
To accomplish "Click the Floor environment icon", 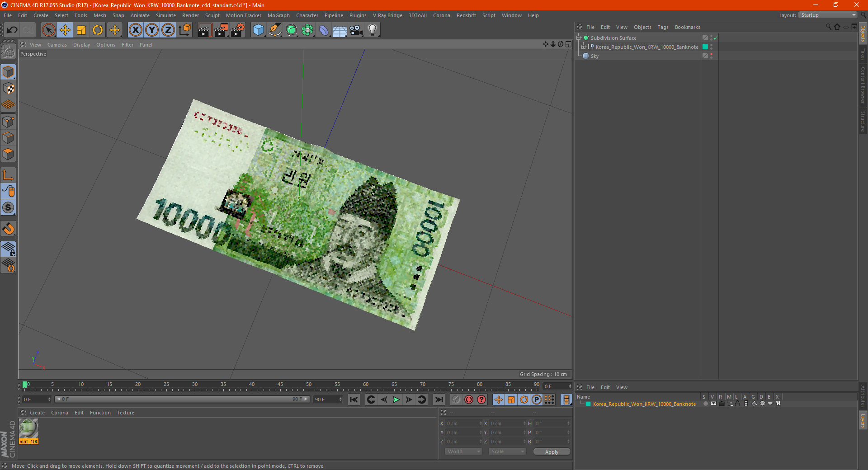I will [x=340, y=30].
